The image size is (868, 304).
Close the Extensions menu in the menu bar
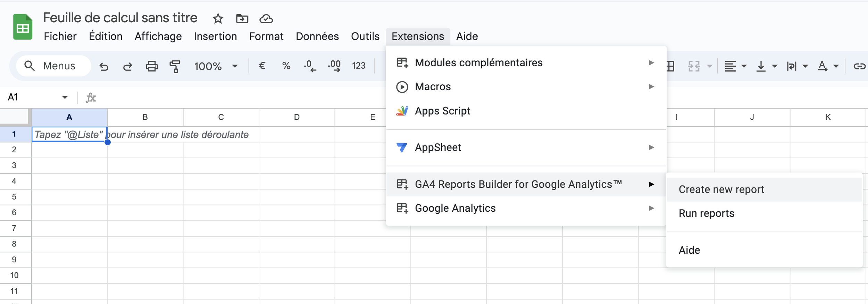(418, 36)
